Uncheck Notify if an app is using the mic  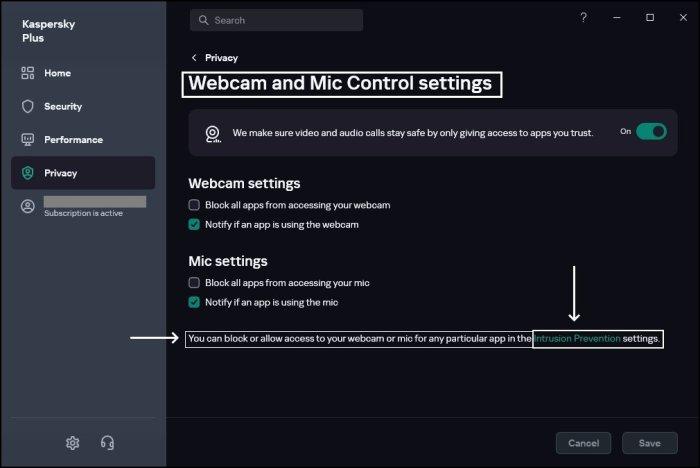click(195, 302)
